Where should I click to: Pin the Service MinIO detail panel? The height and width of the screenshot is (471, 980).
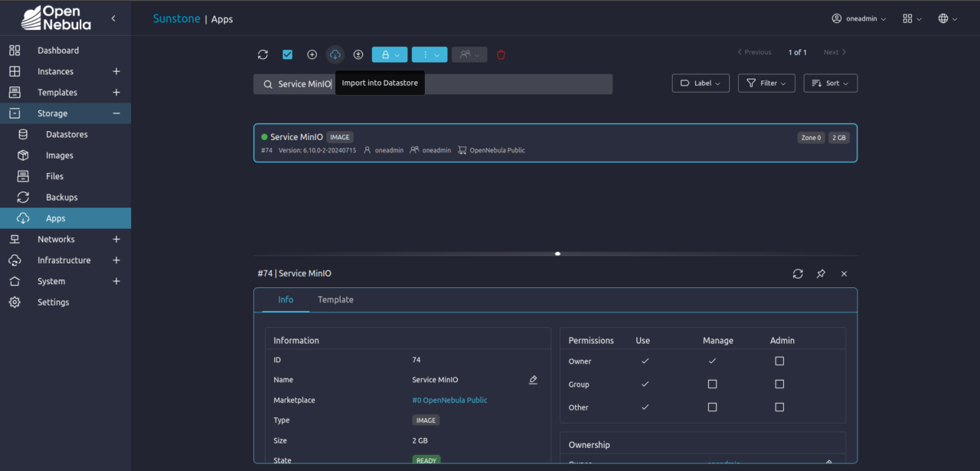(x=820, y=273)
